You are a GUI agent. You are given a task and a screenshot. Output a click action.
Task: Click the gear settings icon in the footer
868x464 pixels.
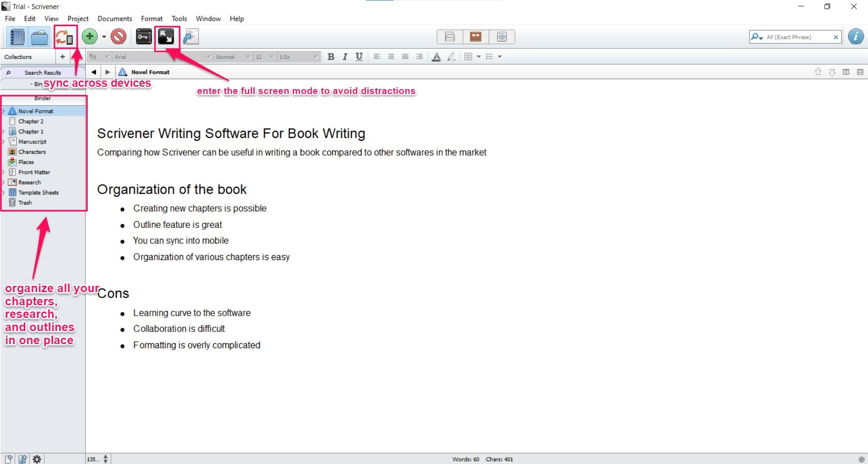[x=37, y=459]
